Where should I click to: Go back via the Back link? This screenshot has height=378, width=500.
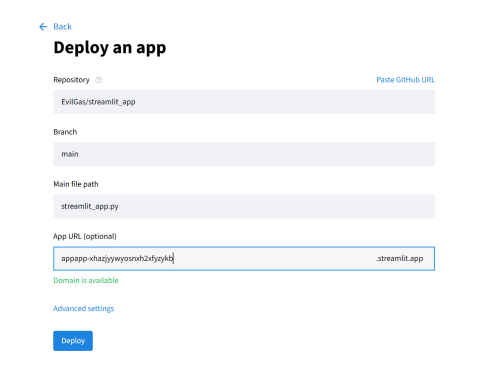62,27
